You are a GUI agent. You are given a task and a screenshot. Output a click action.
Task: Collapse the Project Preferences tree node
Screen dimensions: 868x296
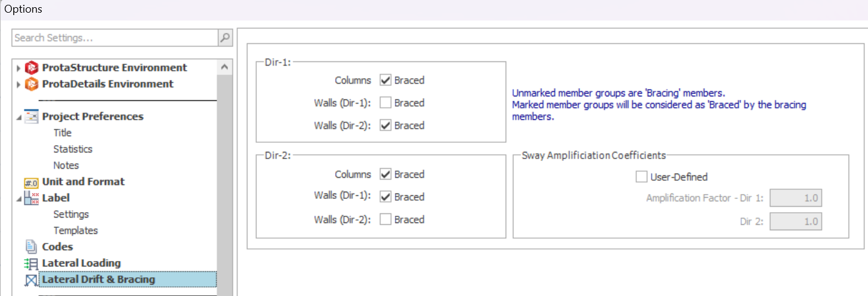pos(18,116)
